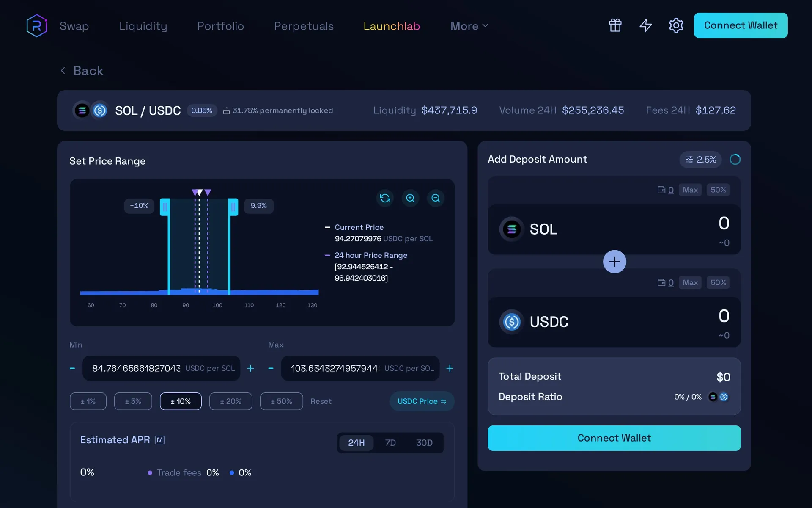The image size is (812, 508).
Task: Click the lightning bolt priority icon
Action: [x=645, y=25]
